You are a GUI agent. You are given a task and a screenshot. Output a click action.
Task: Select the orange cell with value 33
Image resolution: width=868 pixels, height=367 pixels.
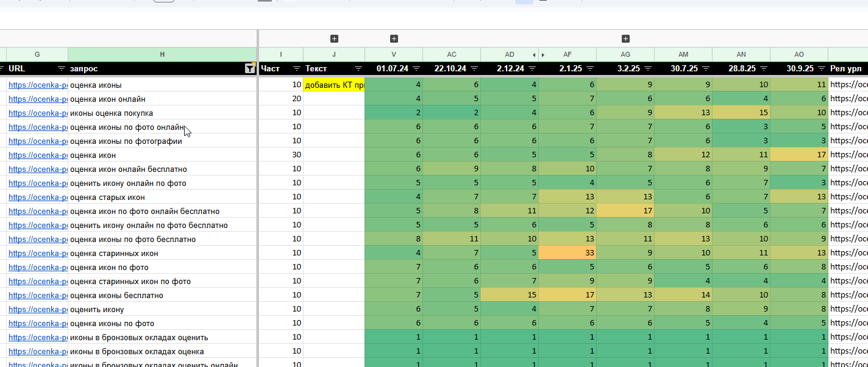tap(567, 253)
